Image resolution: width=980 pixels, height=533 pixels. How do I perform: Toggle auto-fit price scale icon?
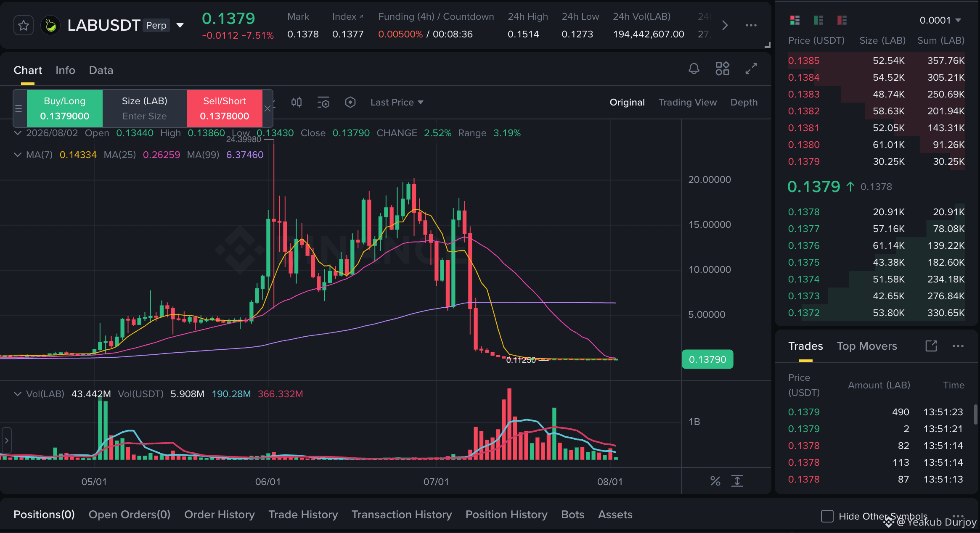click(x=737, y=481)
